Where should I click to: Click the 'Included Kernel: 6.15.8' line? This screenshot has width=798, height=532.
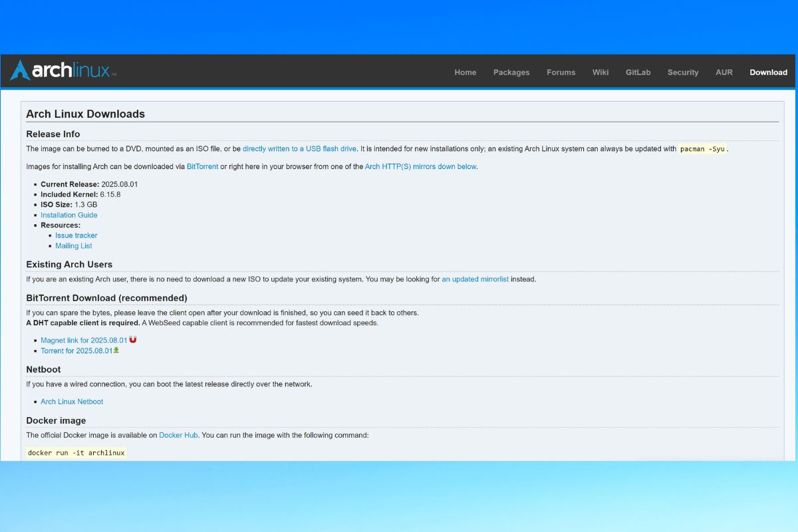coord(80,195)
